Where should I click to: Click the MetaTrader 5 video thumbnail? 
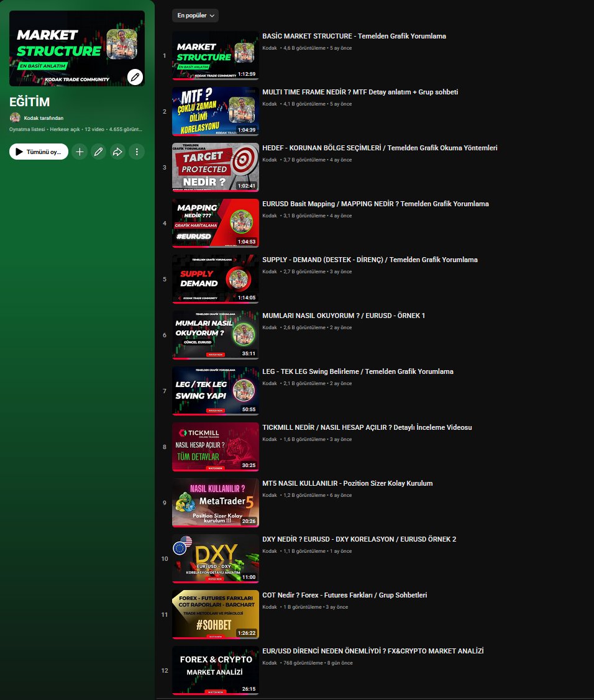215,502
